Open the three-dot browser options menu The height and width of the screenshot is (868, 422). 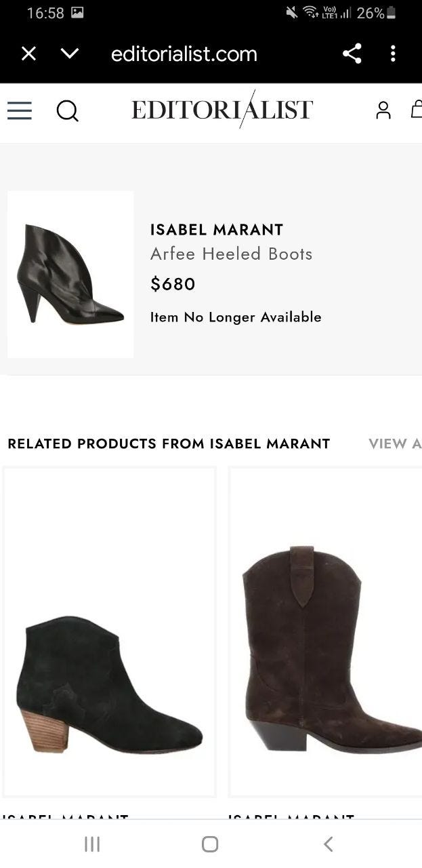pyautogui.click(x=393, y=54)
